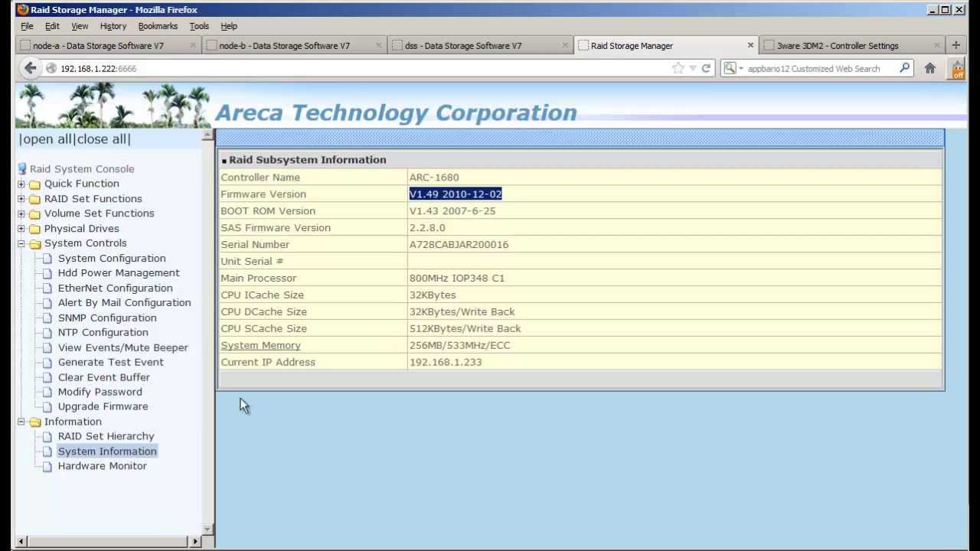The image size is (980, 551).
Task: Open the Help menu
Action: point(229,26)
